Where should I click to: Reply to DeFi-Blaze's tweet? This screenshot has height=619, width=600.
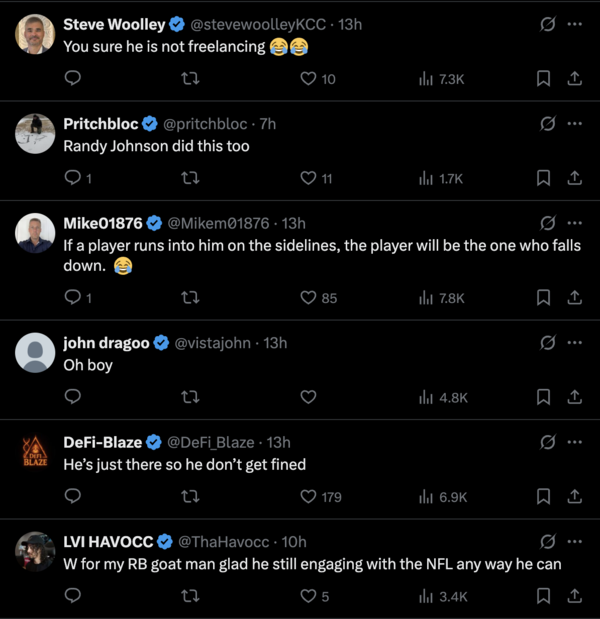pos(73,496)
